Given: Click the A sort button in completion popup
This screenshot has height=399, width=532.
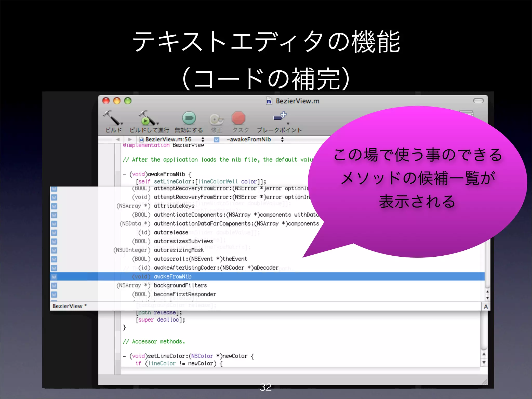Looking at the screenshot, I should click(486, 307).
